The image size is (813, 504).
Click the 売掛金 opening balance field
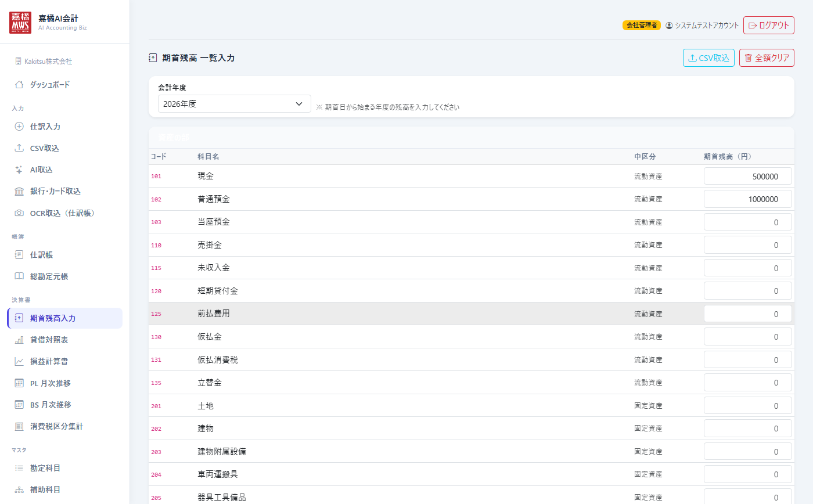click(748, 245)
